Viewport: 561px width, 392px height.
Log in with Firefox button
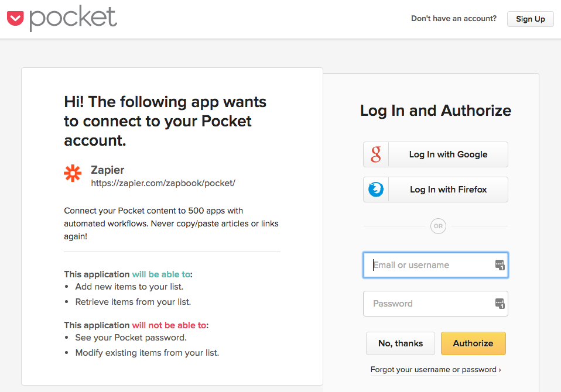pyautogui.click(x=436, y=190)
